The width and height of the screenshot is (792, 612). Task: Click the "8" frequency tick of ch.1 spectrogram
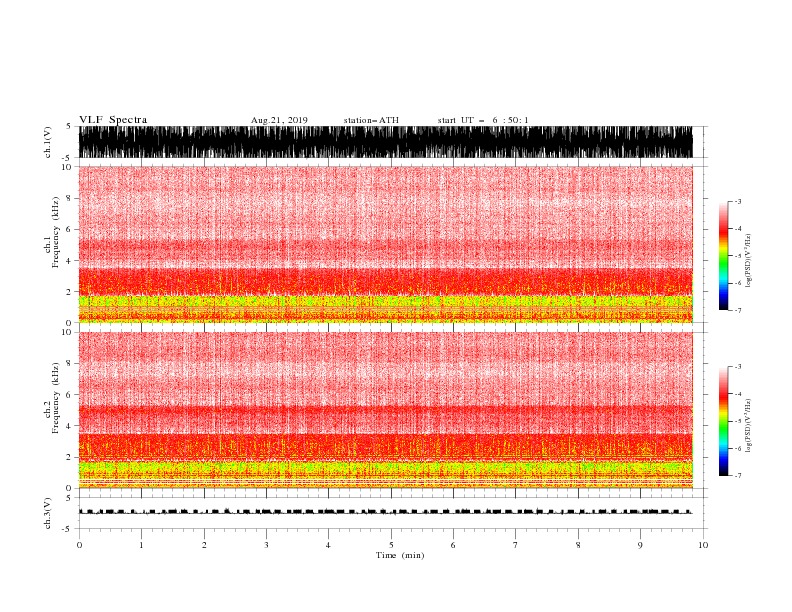(x=70, y=198)
